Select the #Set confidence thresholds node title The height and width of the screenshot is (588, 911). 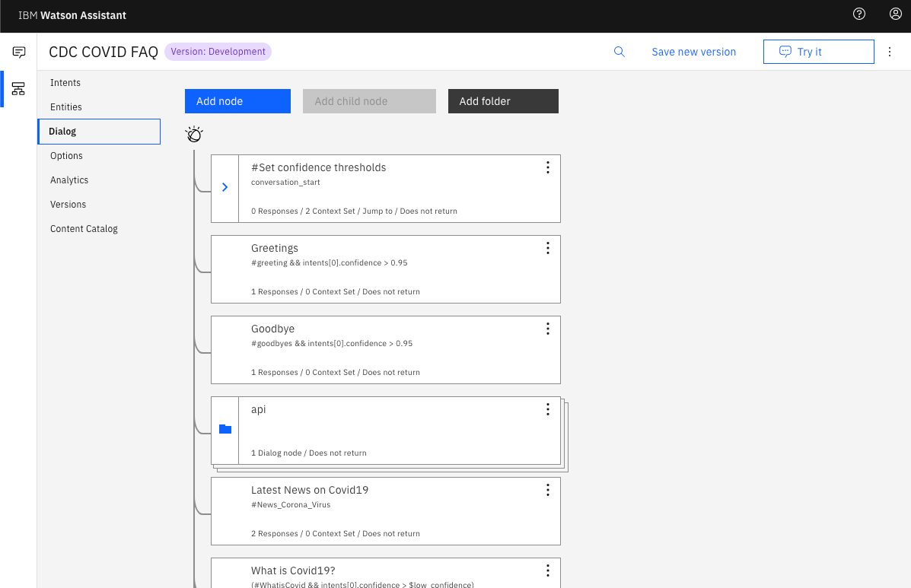[318, 167]
